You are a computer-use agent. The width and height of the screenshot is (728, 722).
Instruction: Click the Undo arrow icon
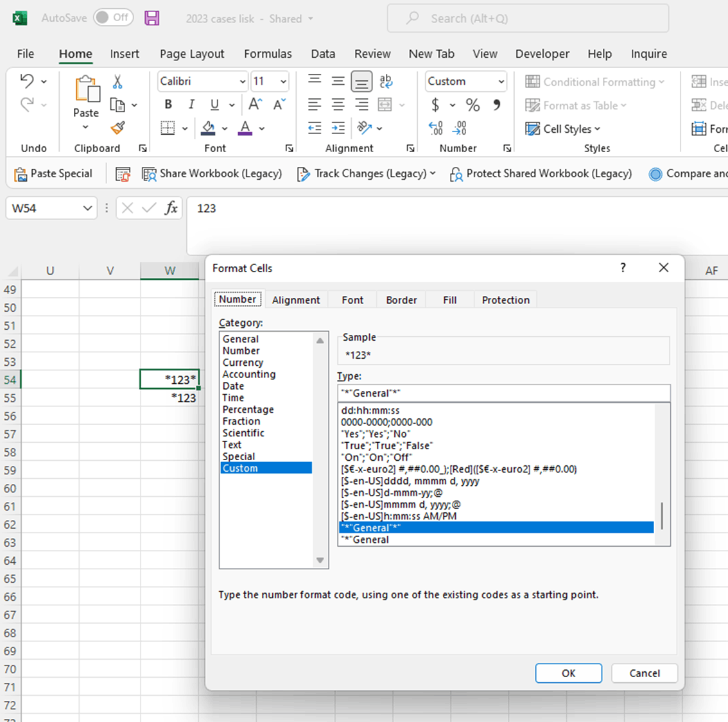27,82
